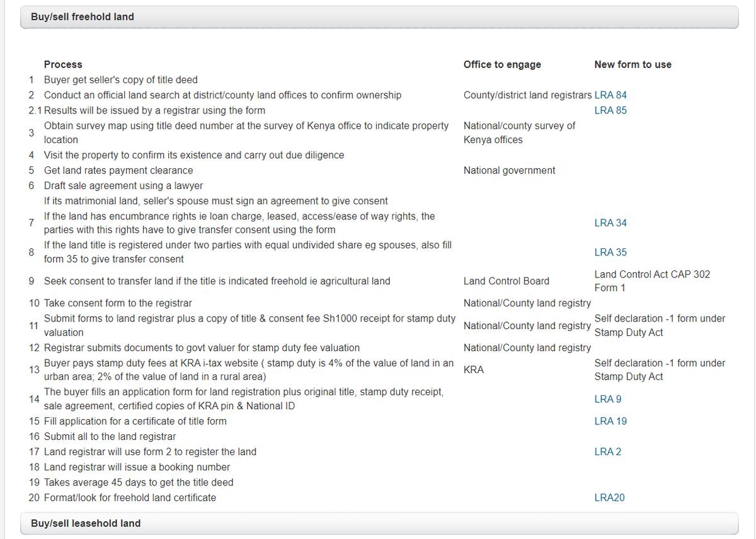Viewport: 756px width, 539px height.
Task: Select 'Buyer get seller's copy of title deed'
Action: pyautogui.click(x=121, y=80)
